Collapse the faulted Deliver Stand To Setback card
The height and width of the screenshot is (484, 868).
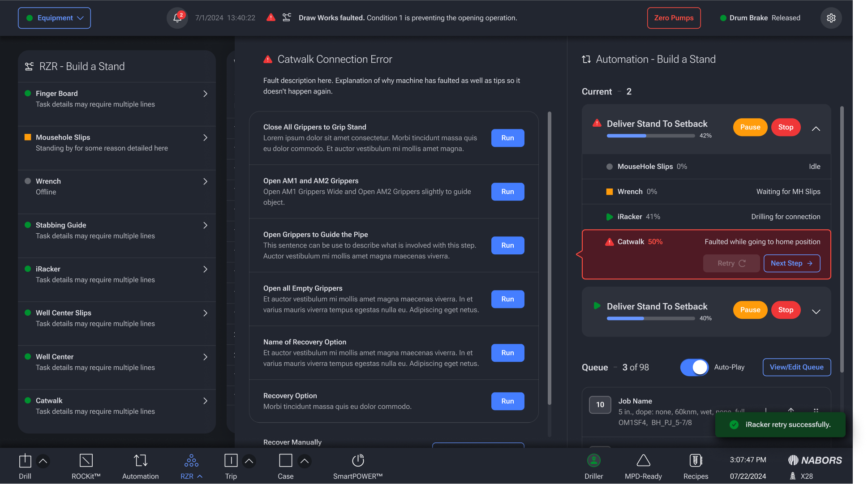[816, 129]
